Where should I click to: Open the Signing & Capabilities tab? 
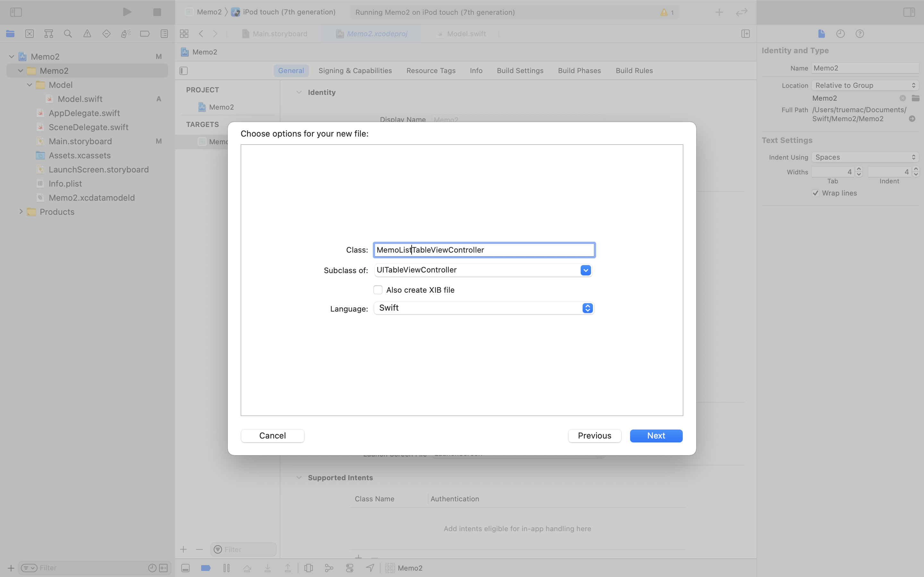(355, 71)
